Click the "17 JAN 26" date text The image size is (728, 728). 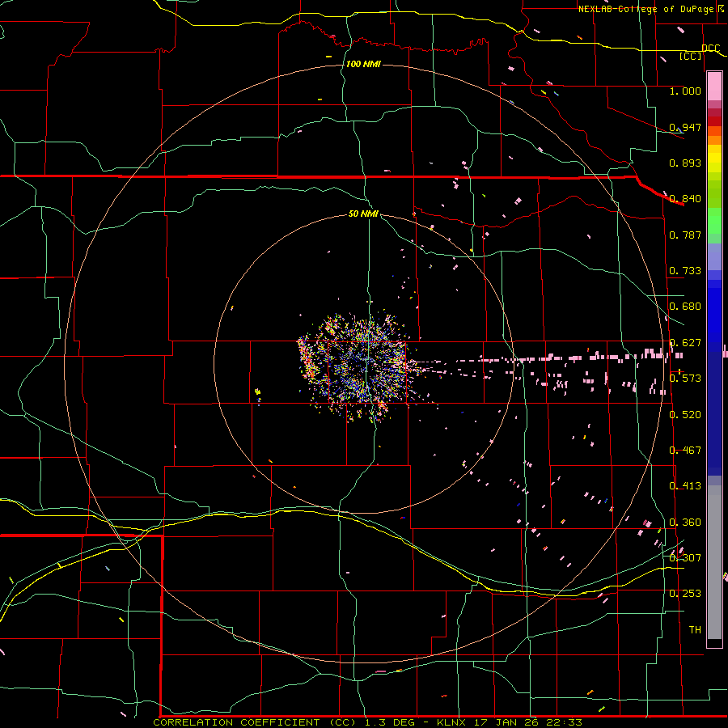pyautogui.click(x=506, y=722)
